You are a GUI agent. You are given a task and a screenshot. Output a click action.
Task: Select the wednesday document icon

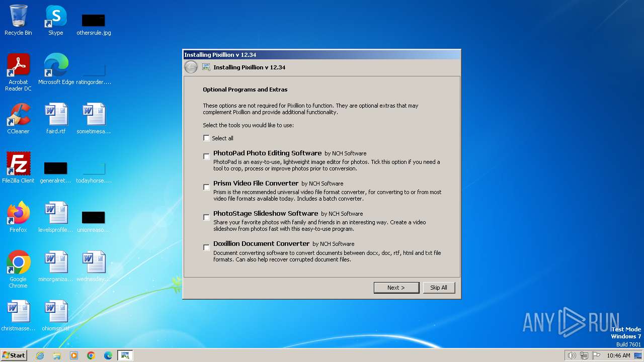(x=94, y=266)
